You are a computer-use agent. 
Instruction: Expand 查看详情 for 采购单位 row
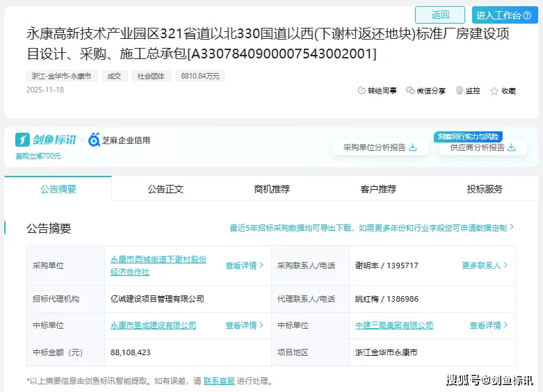click(x=244, y=266)
